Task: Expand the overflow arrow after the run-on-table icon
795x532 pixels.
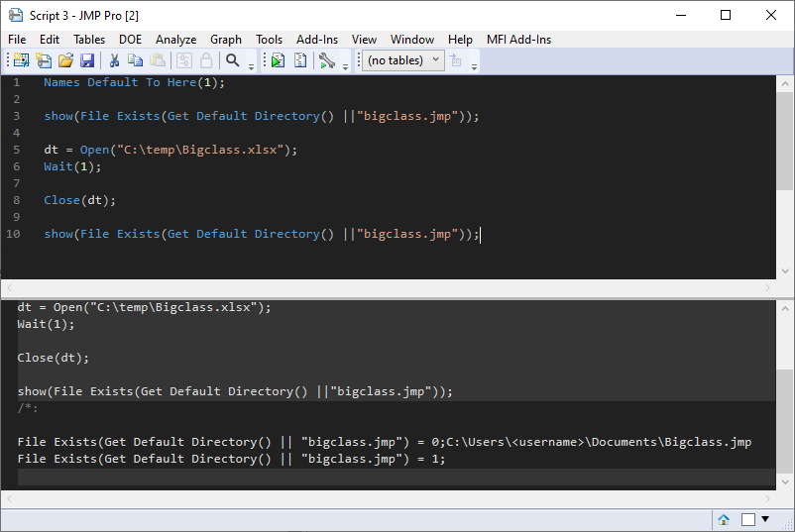Action: click(474, 67)
